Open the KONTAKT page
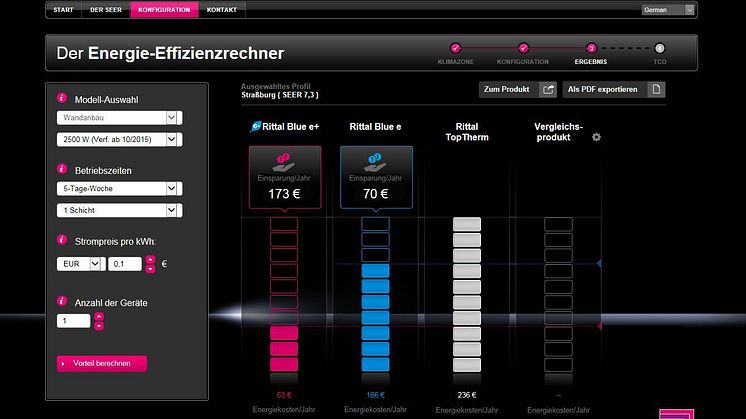Viewport: 746px width, 419px height. 222,10
